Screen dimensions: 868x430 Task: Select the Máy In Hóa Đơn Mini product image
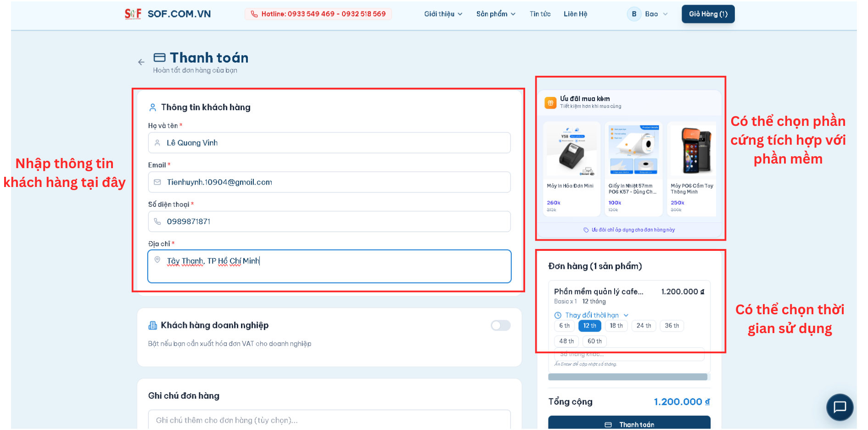[571, 151]
